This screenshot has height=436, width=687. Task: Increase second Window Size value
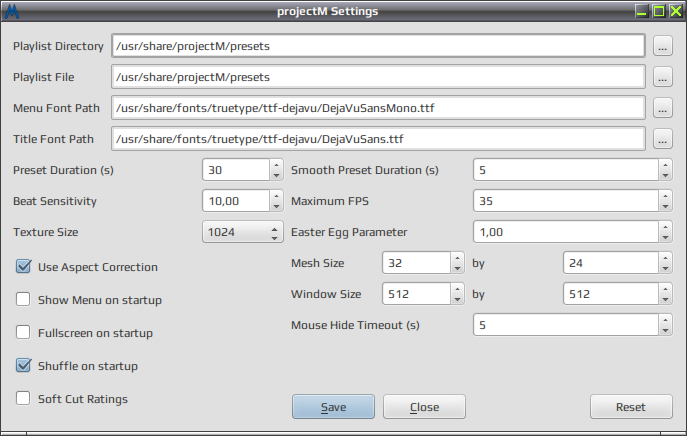pos(665,289)
